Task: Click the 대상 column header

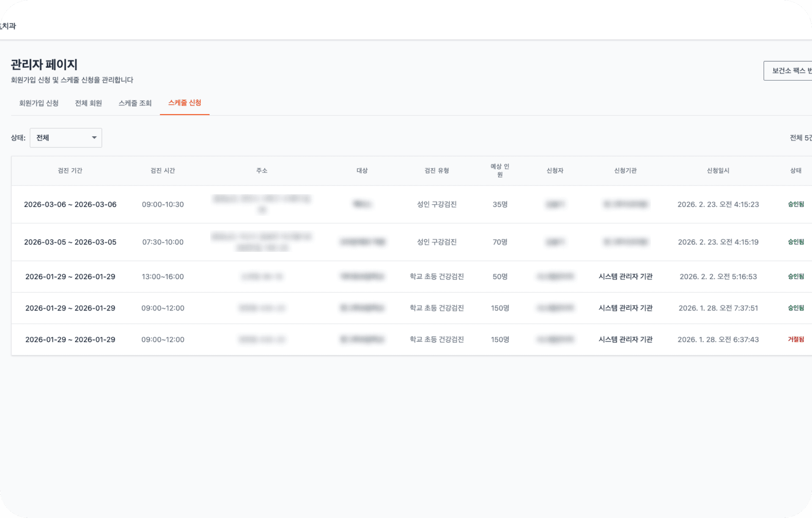Action: tap(362, 171)
